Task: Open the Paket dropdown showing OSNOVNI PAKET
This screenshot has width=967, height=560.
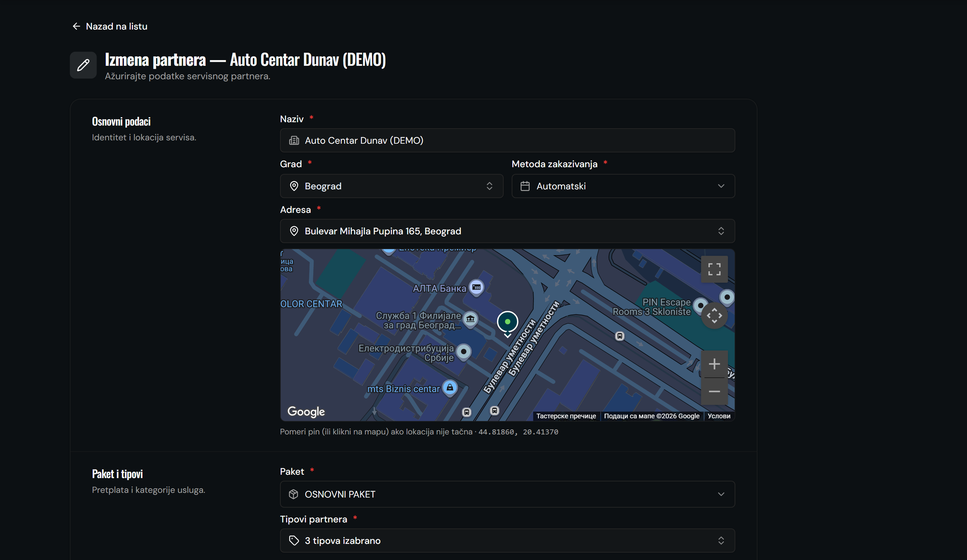Action: (507, 495)
